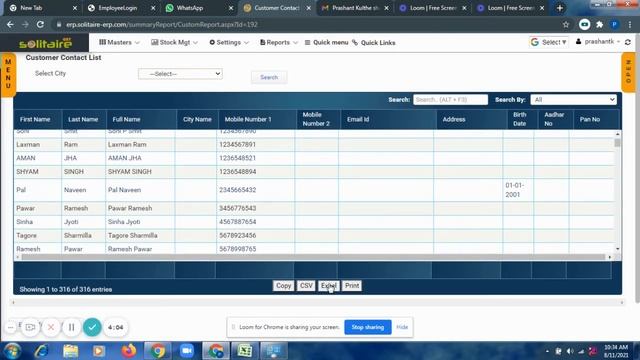Bookmark this page with star icon
Screen dimensions: 640x360
tap(566, 24)
